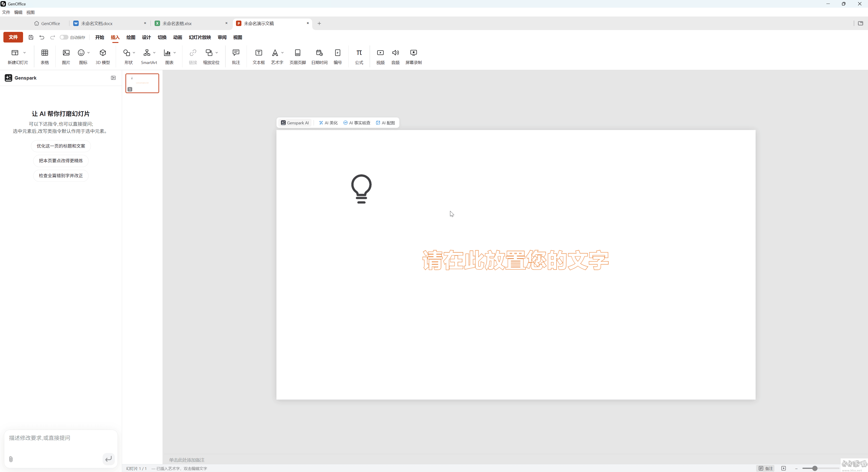Insert a table with the 表格 icon
The image size is (868, 472).
tap(45, 57)
